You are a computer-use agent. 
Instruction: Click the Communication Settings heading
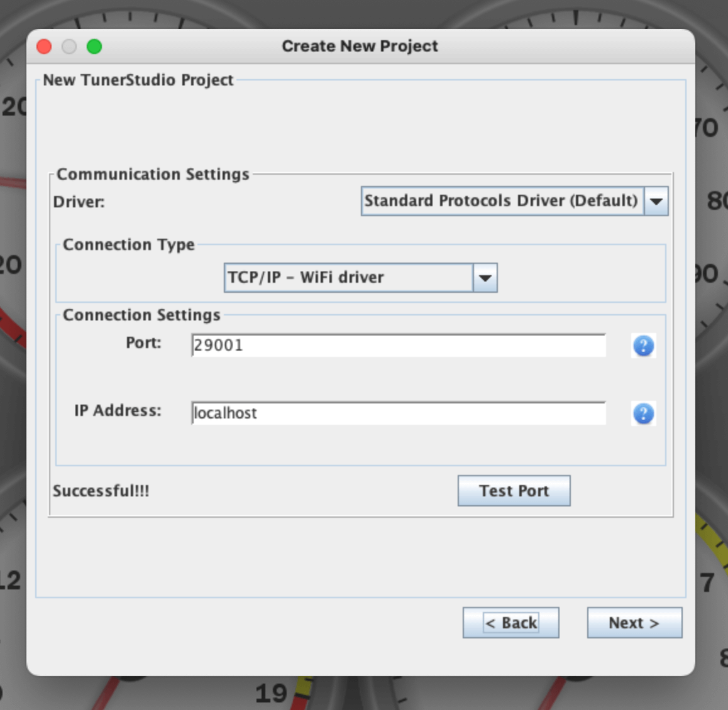pyautogui.click(x=153, y=174)
